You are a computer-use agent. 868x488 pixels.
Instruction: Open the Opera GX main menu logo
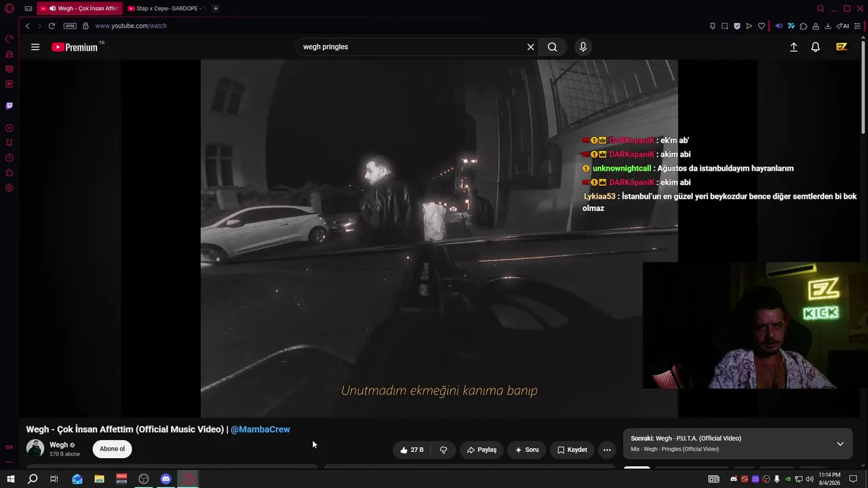pyautogui.click(x=9, y=8)
